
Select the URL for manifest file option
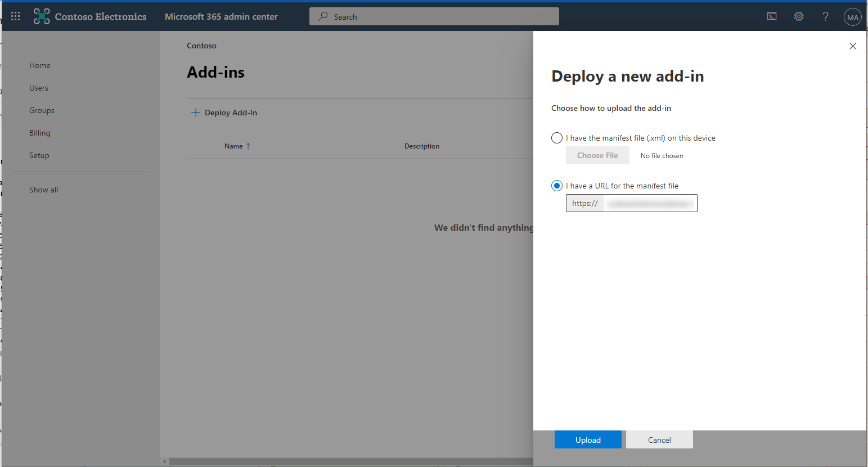pyautogui.click(x=557, y=186)
